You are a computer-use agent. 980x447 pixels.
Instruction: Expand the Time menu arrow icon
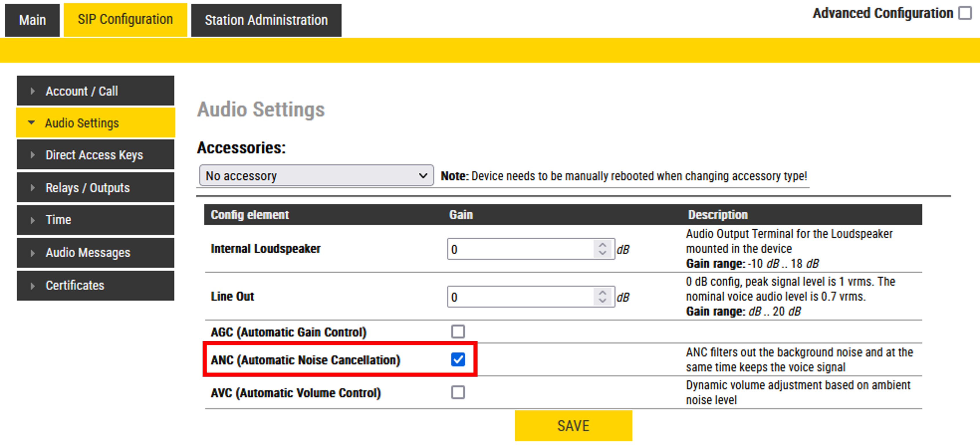[x=33, y=220]
